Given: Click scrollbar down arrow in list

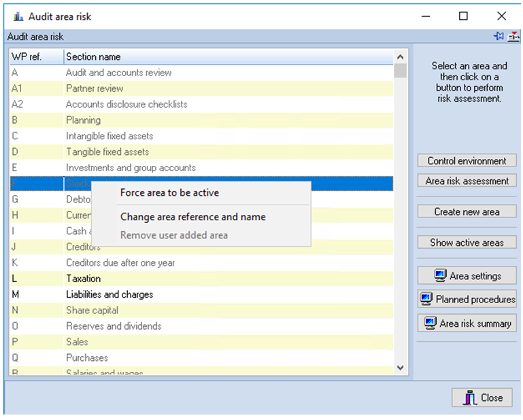Looking at the screenshot, I should 401,368.
